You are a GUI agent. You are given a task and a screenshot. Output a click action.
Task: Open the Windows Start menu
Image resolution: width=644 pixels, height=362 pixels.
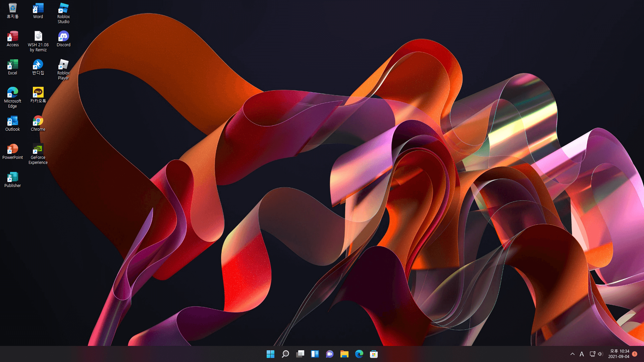pyautogui.click(x=270, y=354)
